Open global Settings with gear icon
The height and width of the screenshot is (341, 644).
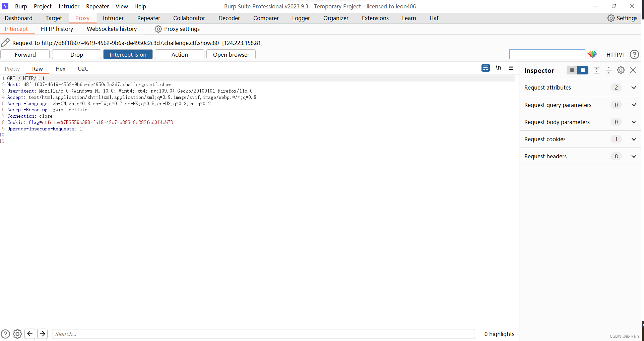[611, 18]
